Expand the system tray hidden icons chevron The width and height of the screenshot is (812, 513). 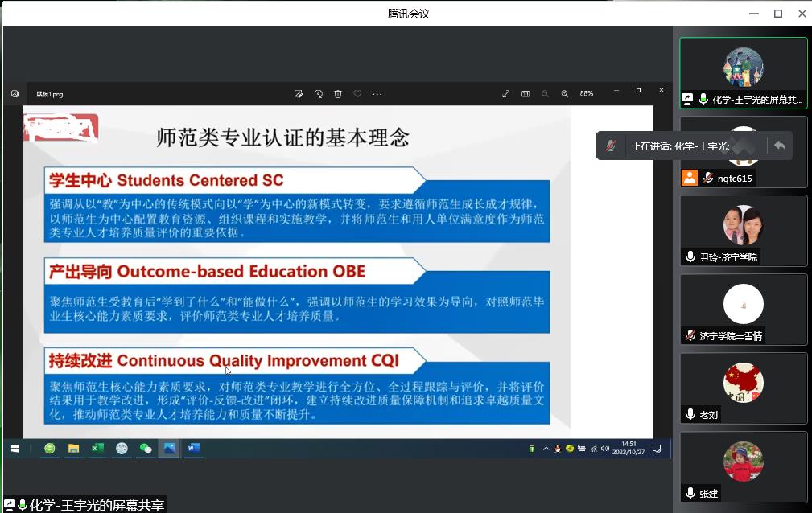[546, 449]
